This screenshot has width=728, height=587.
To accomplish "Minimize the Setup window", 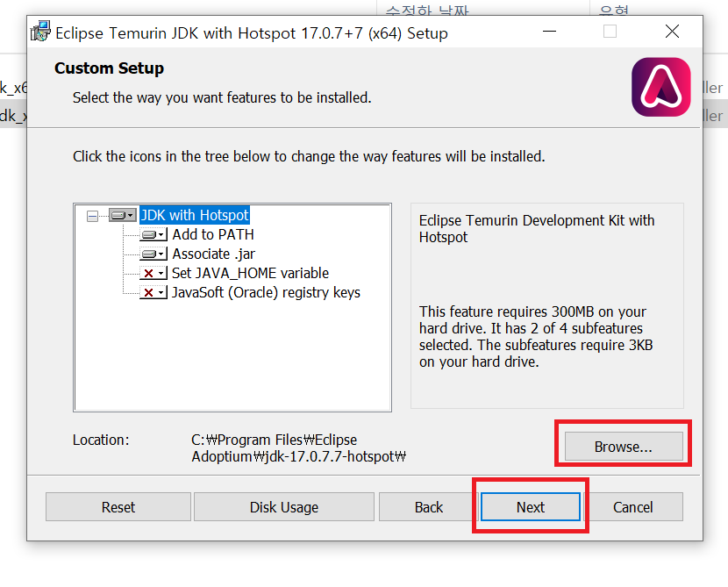I will [x=550, y=32].
